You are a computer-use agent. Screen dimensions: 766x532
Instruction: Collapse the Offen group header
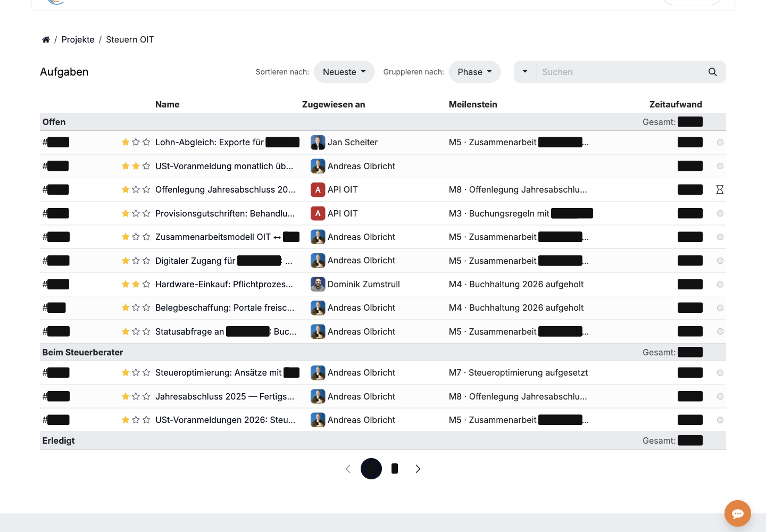pyautogui.click(x=383, y=122)
